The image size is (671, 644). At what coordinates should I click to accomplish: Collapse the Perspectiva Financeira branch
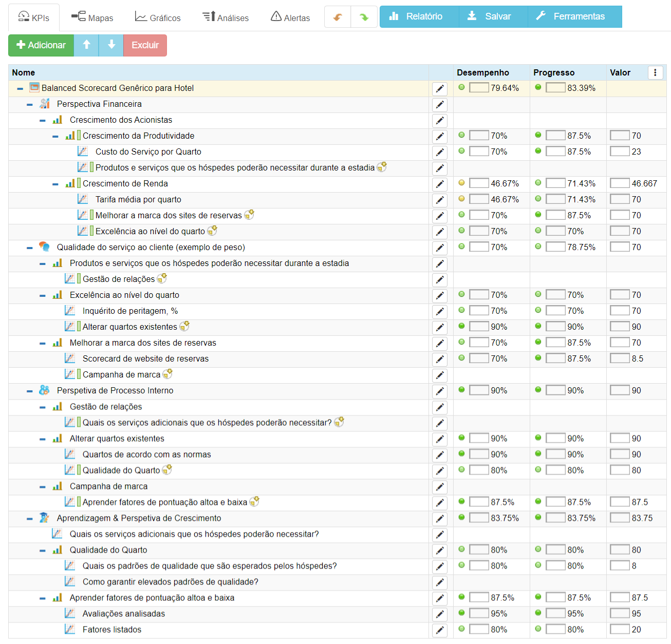pyautogui.click(x=29, y=104)
